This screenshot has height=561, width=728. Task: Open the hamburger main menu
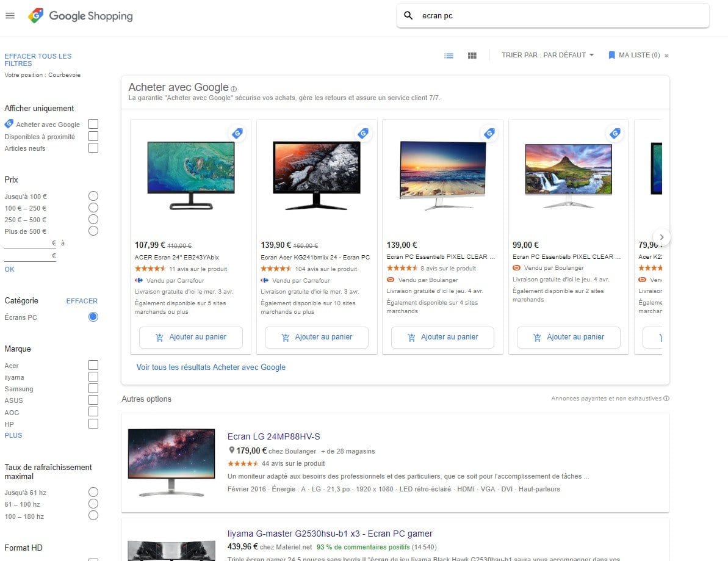[x=10, y=16]
